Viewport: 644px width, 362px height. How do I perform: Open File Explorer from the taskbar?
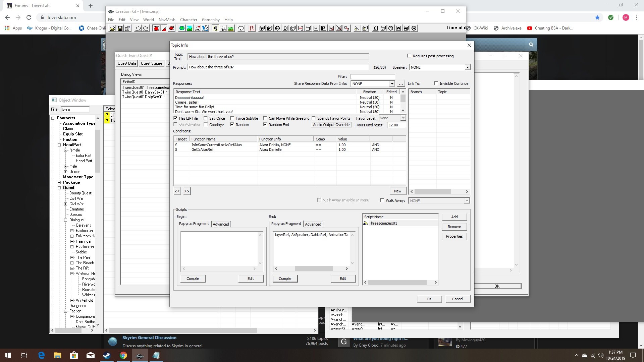click(57, 355)
